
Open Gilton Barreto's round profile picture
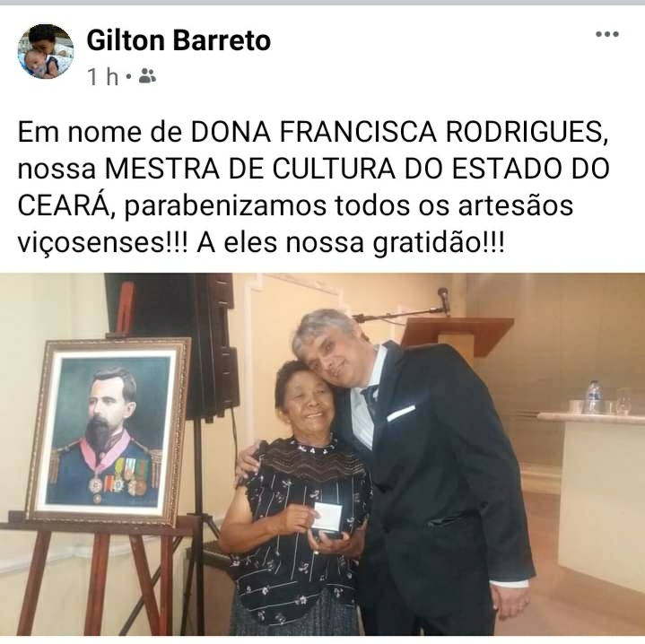pyautogui.click(x=46, y=51)
